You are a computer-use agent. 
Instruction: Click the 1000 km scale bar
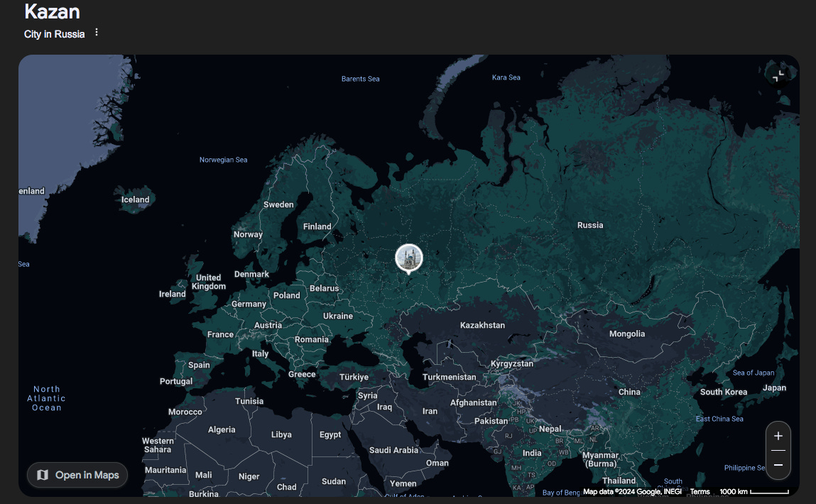pos(754,491)
